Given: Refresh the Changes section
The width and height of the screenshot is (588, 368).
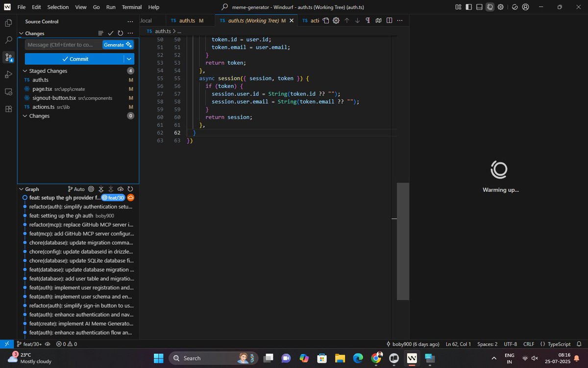Looking at the screenshot, I should (120, 33).
